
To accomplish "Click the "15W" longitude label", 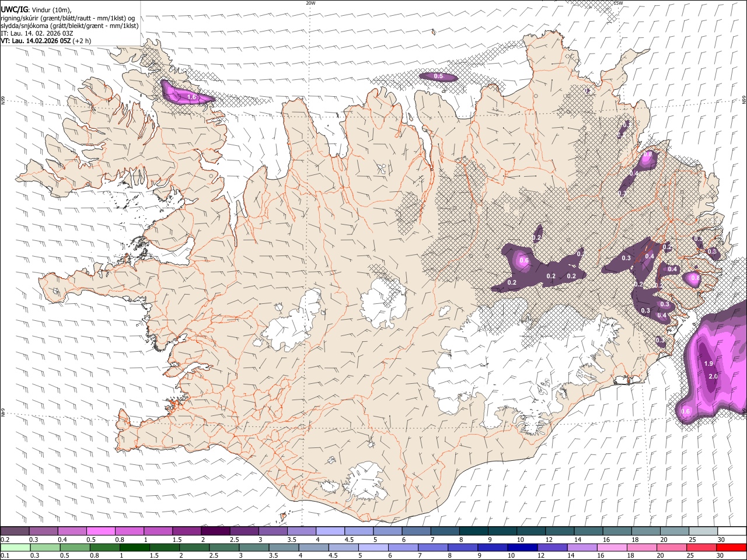I will (x=618, y=3).
